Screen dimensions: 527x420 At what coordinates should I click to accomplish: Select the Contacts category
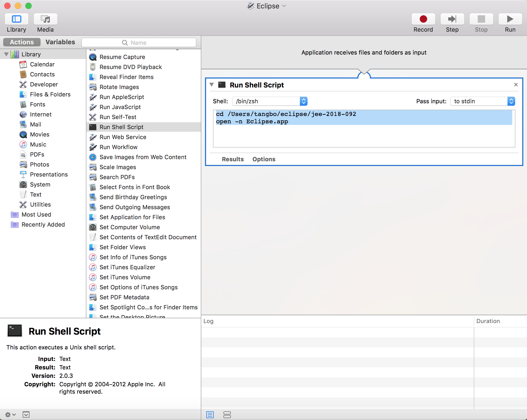click(x=42, y=74)
